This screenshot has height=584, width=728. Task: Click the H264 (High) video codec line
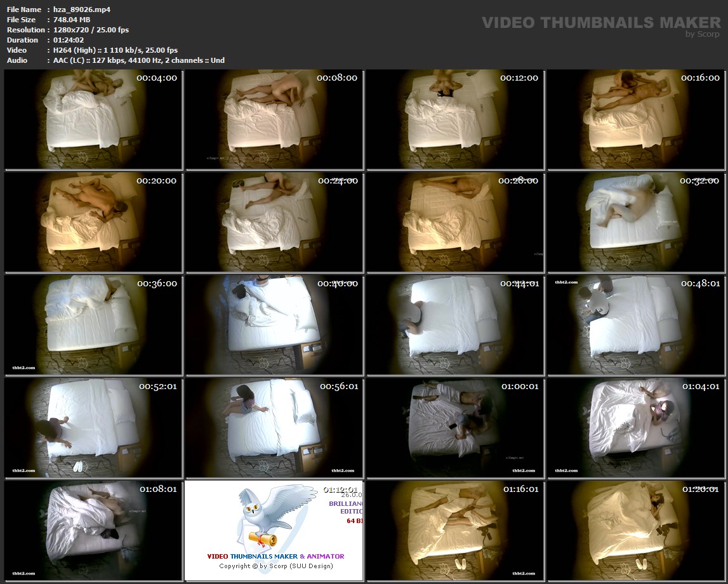tap(116, 50)
